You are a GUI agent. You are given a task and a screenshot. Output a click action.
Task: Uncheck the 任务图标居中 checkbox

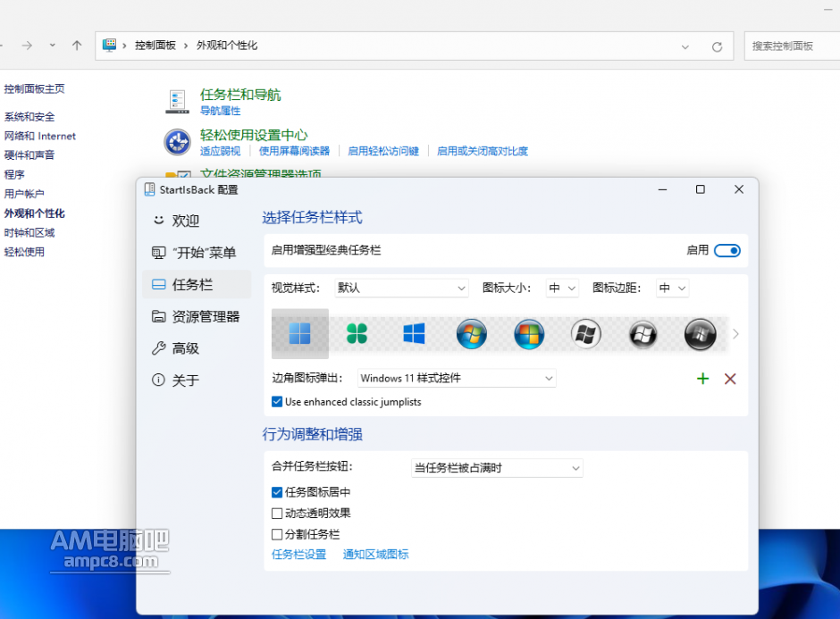pos(277,492)
